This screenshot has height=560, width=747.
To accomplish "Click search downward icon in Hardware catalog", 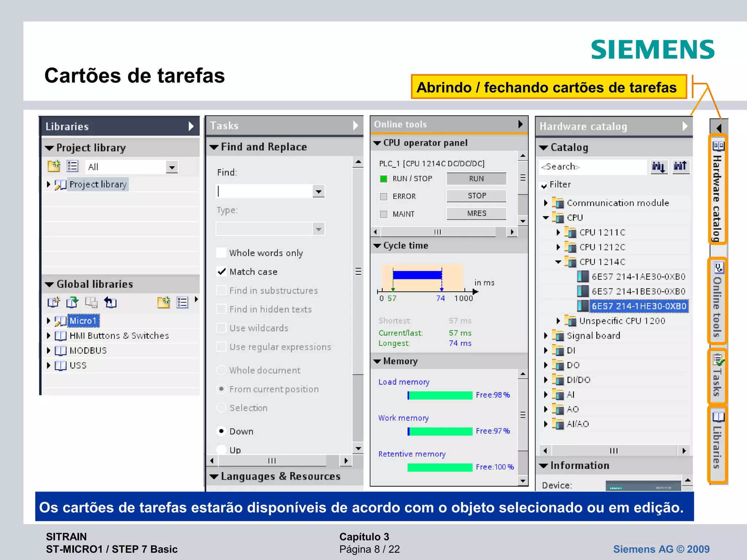I will tap(659, 167).
